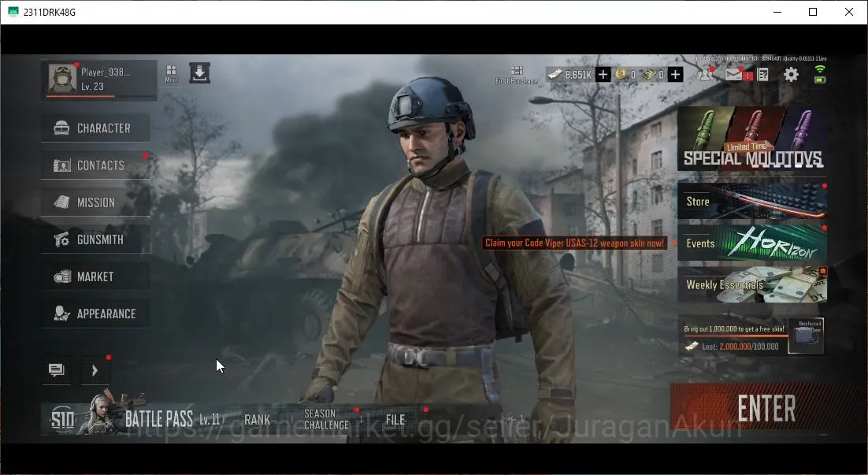Open the File tab
Viewport: 868px width, 475px height.
[x=395, y=420]
